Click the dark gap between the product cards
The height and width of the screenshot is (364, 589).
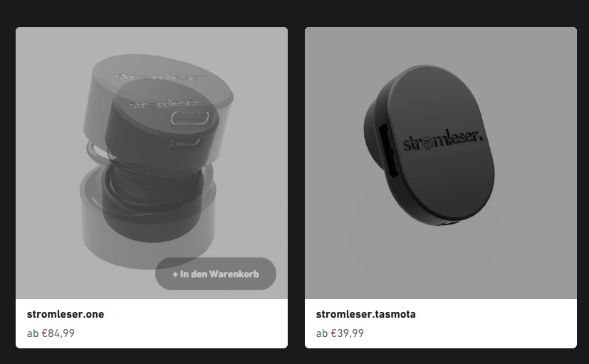point(296,187)
